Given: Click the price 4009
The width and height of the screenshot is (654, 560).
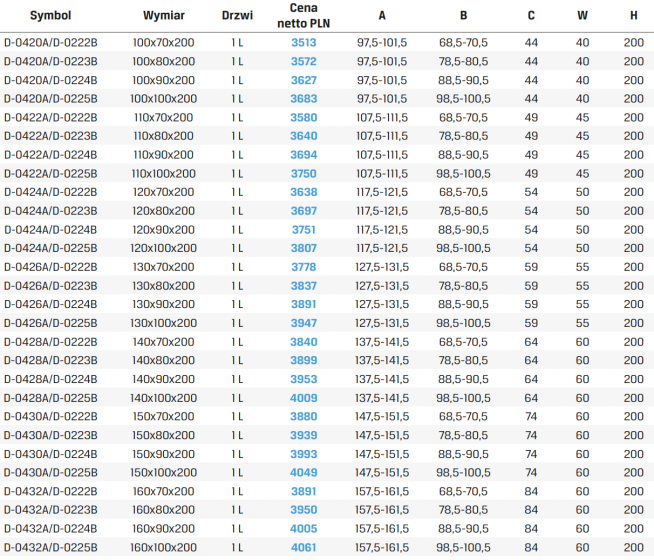Looking at the screenshot, I should pyautogui.click(x=304, y=398).
